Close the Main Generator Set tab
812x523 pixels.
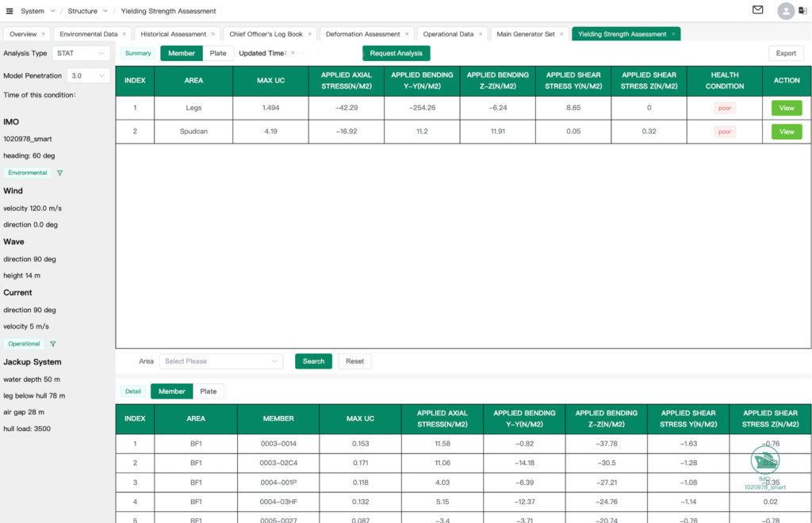[561, 34]
